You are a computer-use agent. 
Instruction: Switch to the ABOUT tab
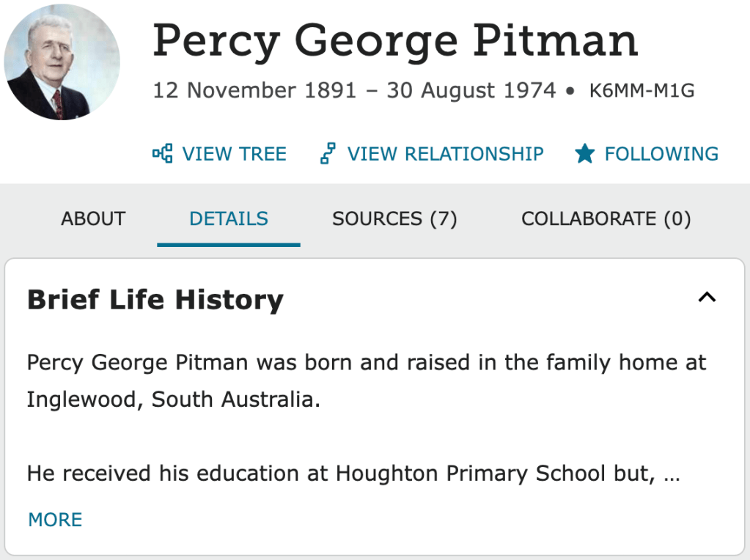click(93, 218)
